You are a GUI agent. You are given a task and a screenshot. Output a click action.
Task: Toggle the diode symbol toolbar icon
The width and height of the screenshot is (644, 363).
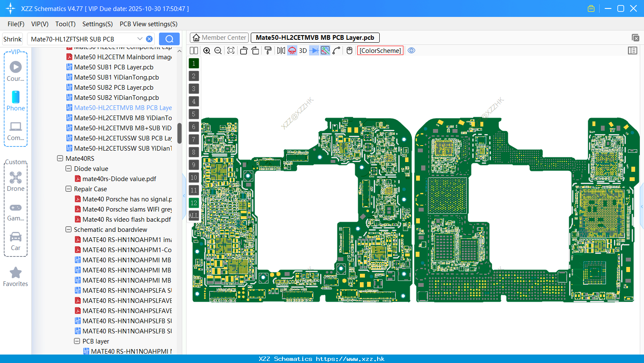pyautogui.click(x=314, y=51)
